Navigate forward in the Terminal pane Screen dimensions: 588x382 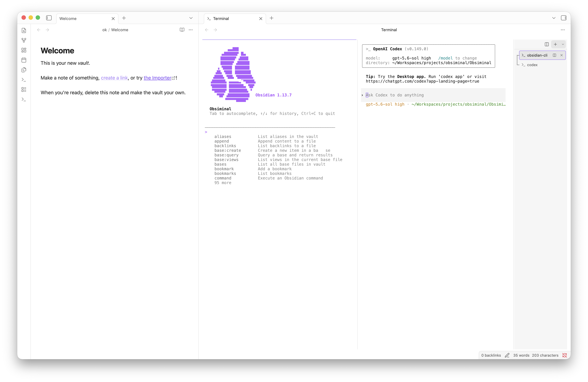click(215, 30)
